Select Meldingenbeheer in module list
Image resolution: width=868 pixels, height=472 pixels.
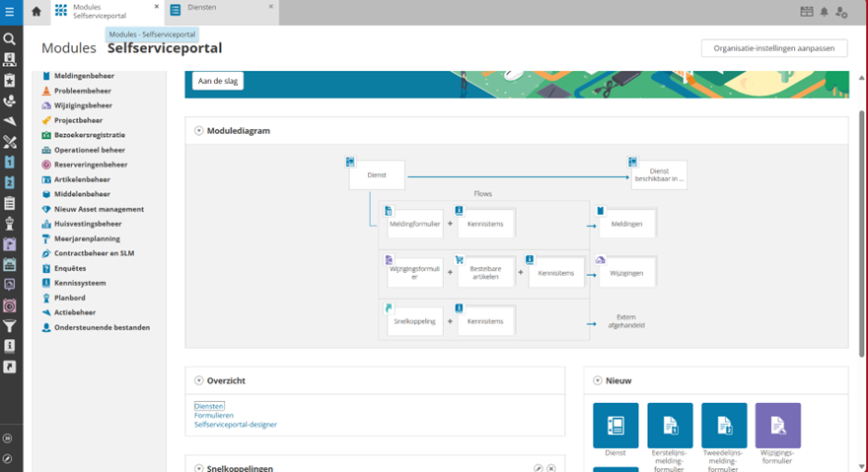(84, 76)
